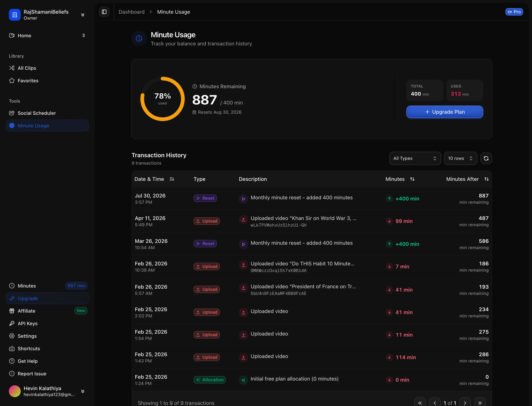The width and height of the screenshot is (532, 406).
Task: Click the calendar icon by Resets Aug 30
Action: 194,112
